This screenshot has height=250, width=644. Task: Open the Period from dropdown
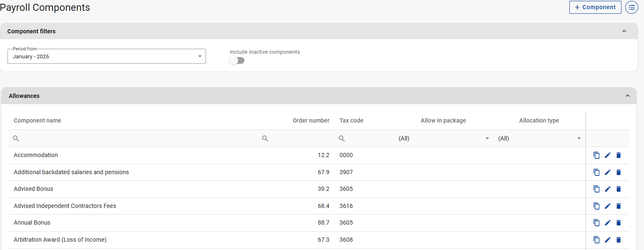pyautogui.click(x=106, y=56)
